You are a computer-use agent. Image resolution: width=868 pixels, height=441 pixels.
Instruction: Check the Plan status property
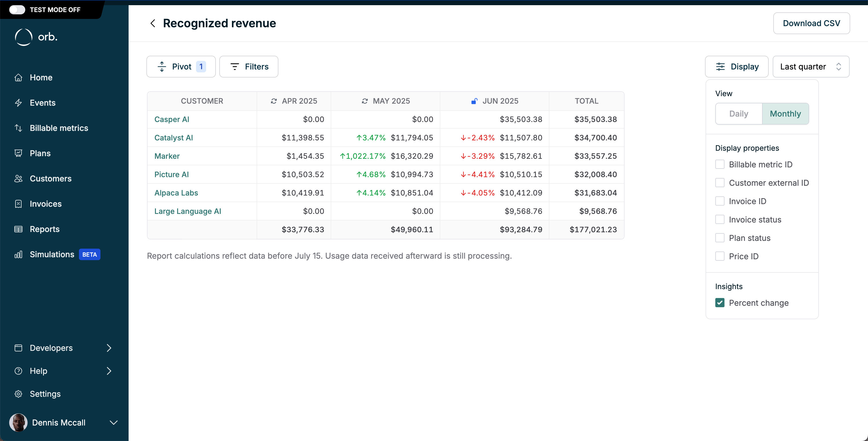coord(720,238)
